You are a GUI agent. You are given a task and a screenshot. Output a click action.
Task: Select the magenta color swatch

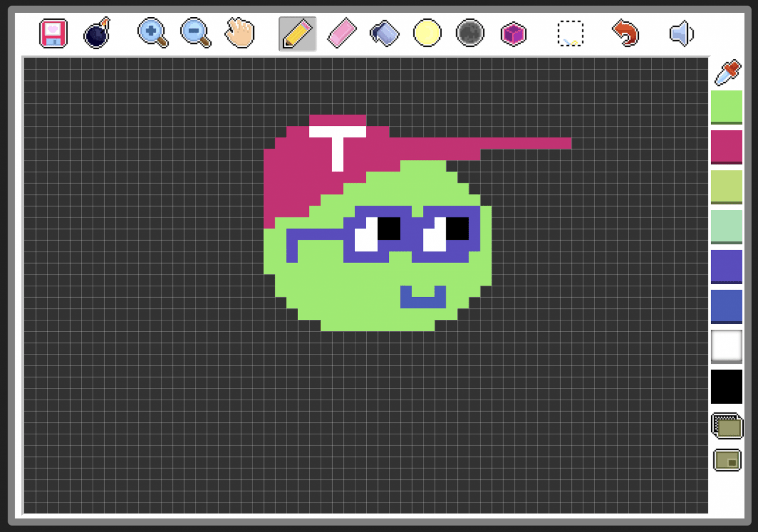click(x=727, y=147)
